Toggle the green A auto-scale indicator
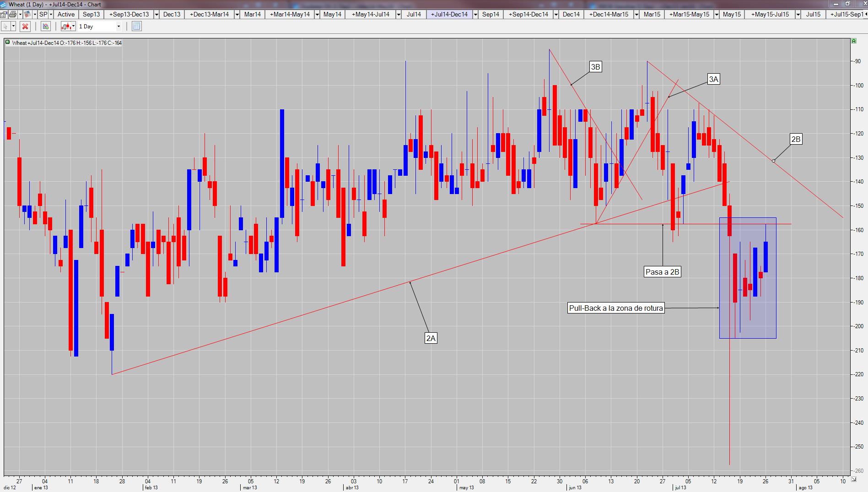The height and width of the screenshot is (492, 868). point(854,41)
